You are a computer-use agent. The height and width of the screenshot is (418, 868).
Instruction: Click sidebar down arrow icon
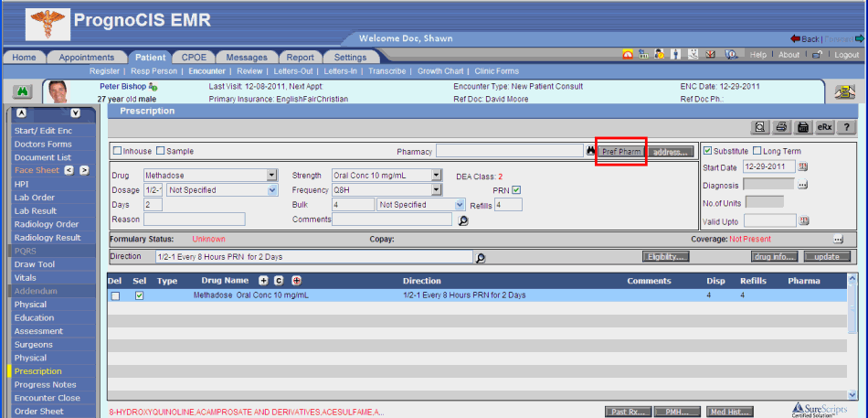(x=76, y=113)
